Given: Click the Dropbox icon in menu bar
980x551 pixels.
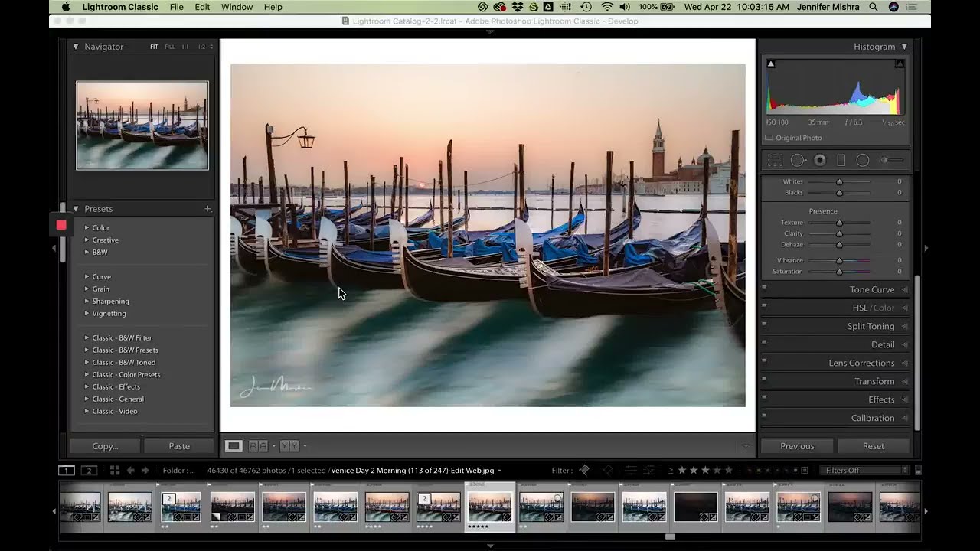Looking at the screenshot, I should (518, 7).
